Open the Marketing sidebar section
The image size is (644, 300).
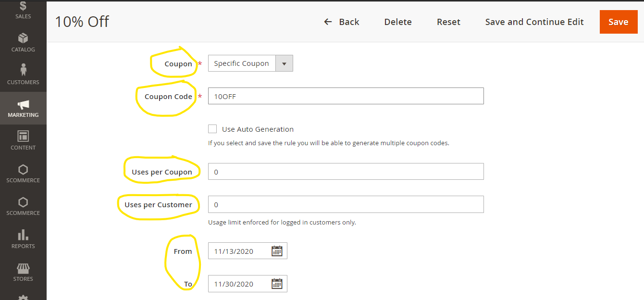point(23,108)
